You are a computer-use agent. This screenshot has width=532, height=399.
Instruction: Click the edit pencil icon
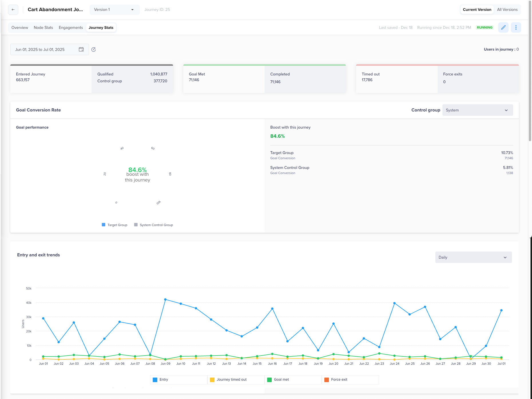coord(503,27)
